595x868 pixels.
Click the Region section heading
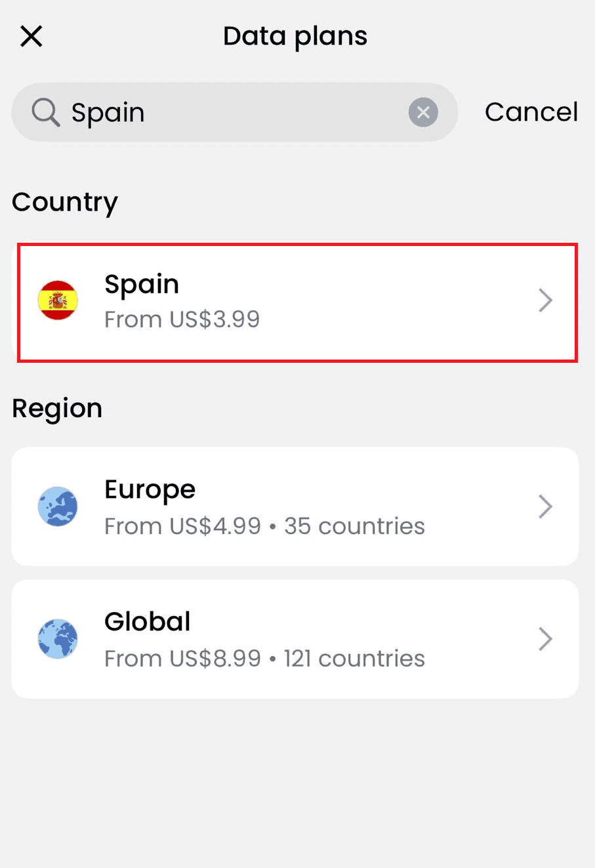(57, 408)
